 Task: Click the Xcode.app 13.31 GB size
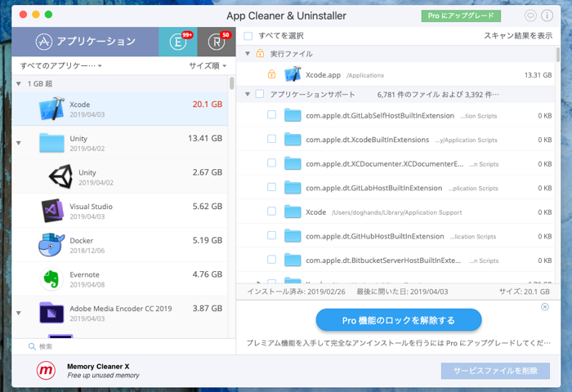(538, 75)
